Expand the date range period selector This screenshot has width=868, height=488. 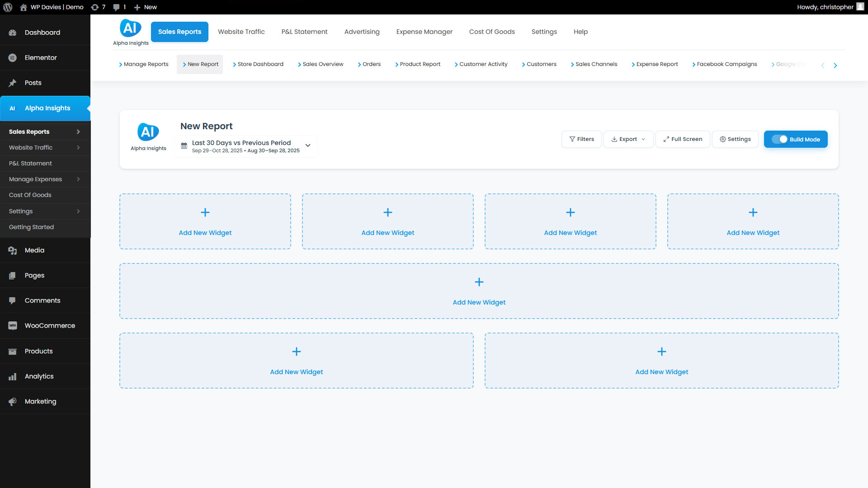308,145
